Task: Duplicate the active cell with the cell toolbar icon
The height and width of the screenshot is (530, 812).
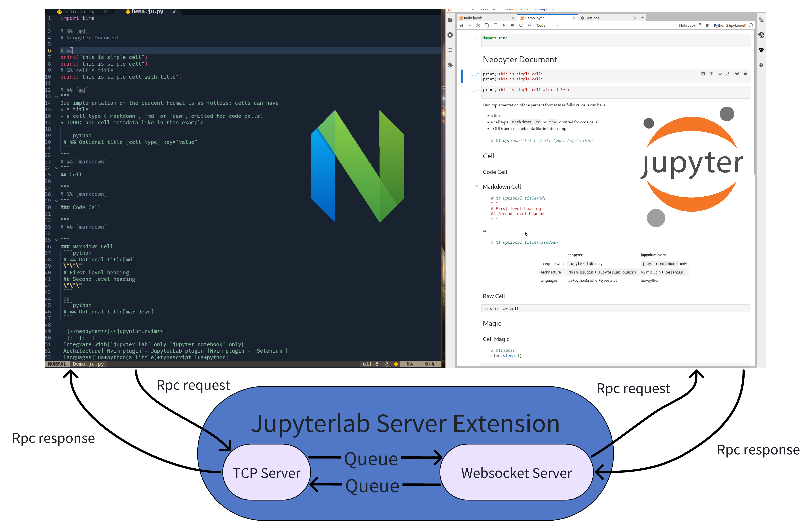Action: pos(703,73)
